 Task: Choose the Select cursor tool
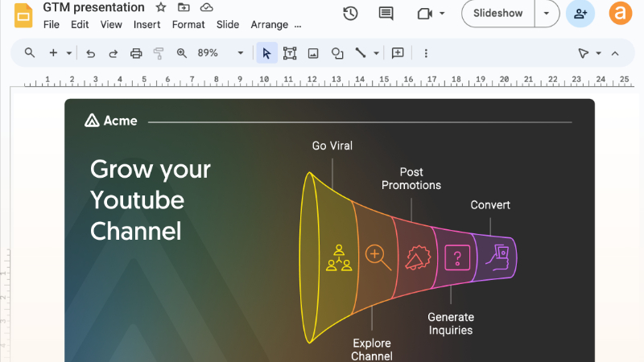coord(266,53)
